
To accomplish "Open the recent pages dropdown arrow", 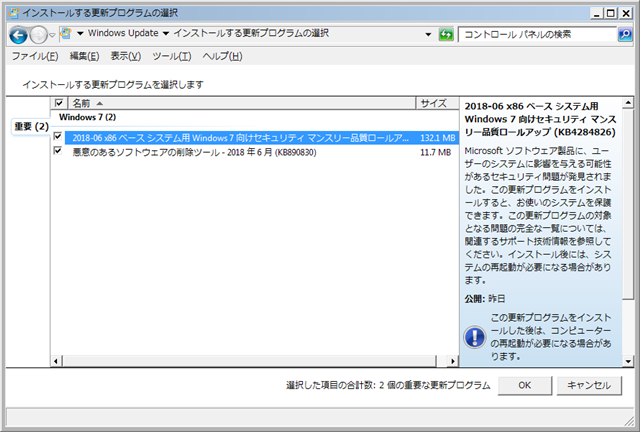I will [x=52, y=35].
